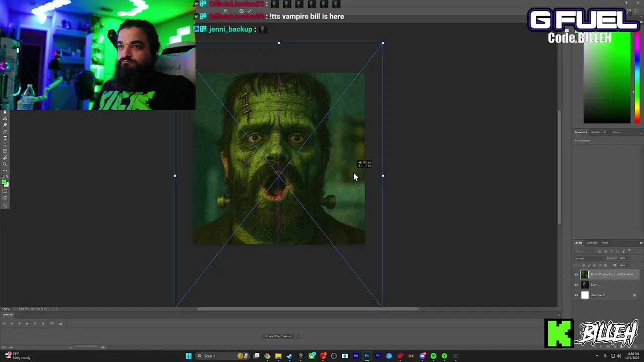Click the Create Video Timeline button
This screenshot has width=644, height=362.
coord(278,336)
